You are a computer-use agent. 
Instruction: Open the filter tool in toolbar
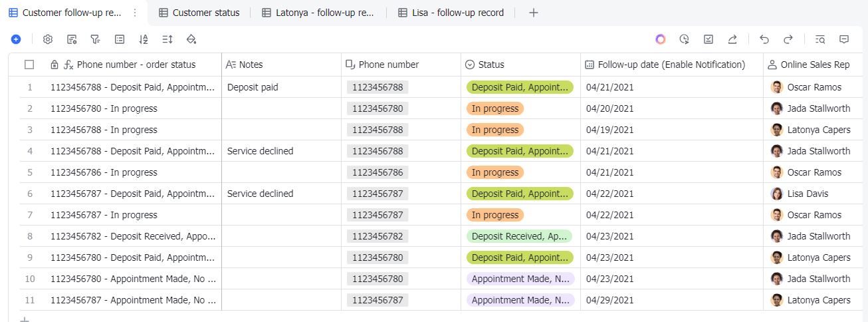coord(96,39)
